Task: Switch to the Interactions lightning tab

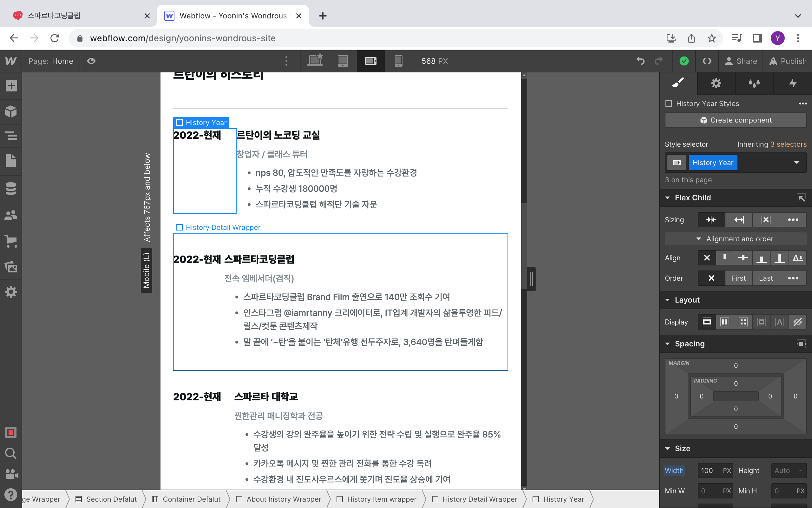Action: [x=793, y=83]
